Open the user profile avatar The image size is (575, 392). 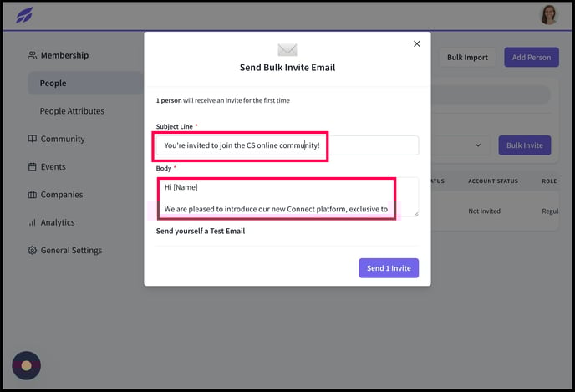(548, 15)
